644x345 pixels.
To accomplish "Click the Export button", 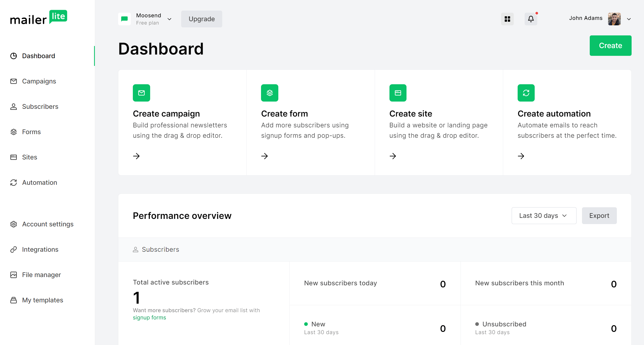I will click(x=599, y=216).
